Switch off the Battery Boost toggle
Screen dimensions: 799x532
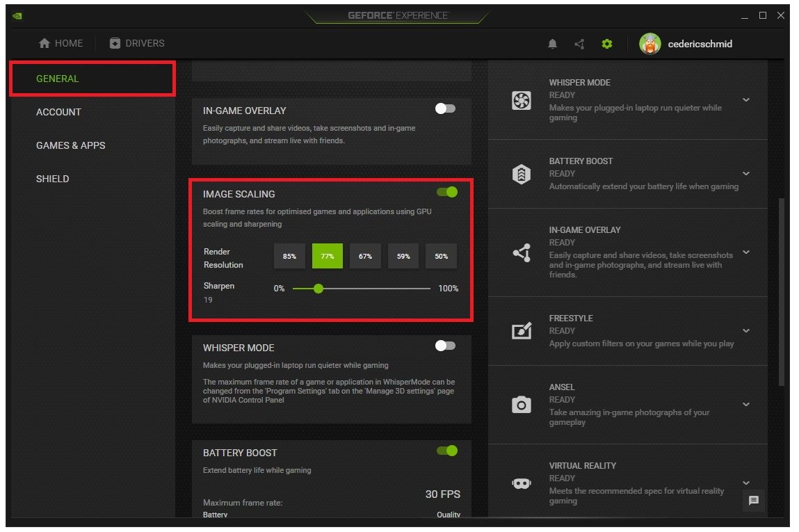click(x=447, y=451)
